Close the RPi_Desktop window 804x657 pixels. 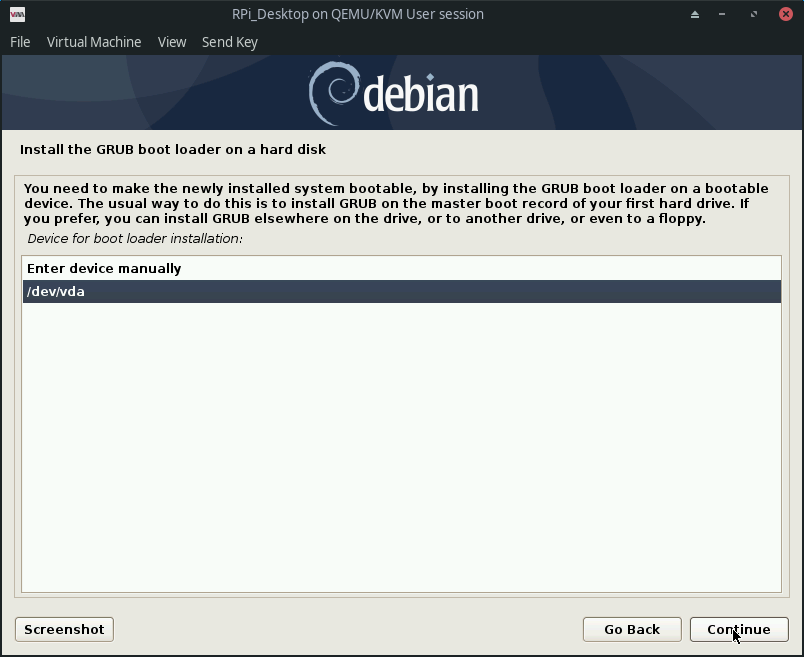coord(786,14)
